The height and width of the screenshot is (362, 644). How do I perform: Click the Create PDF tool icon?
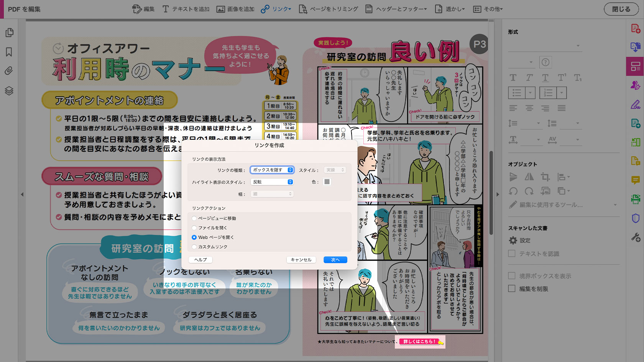click(x=636, y=29)
